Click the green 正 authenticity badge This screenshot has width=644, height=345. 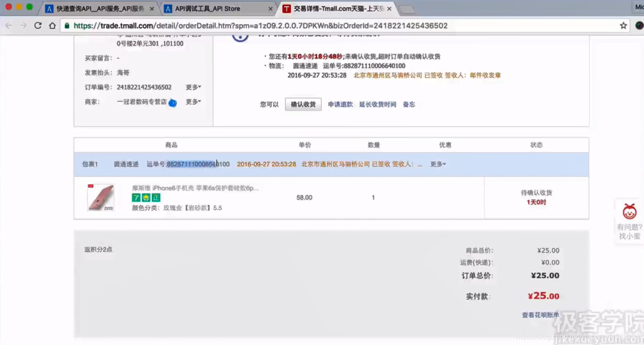(156, 198)
